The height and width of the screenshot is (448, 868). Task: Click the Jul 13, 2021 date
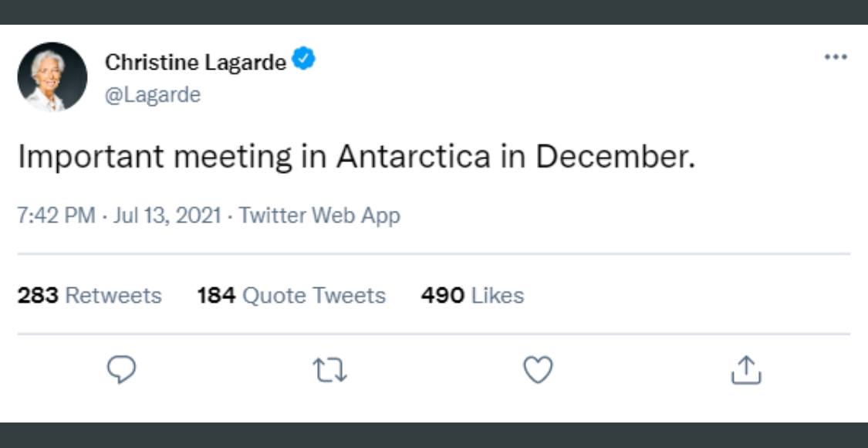tap(167, 215)
